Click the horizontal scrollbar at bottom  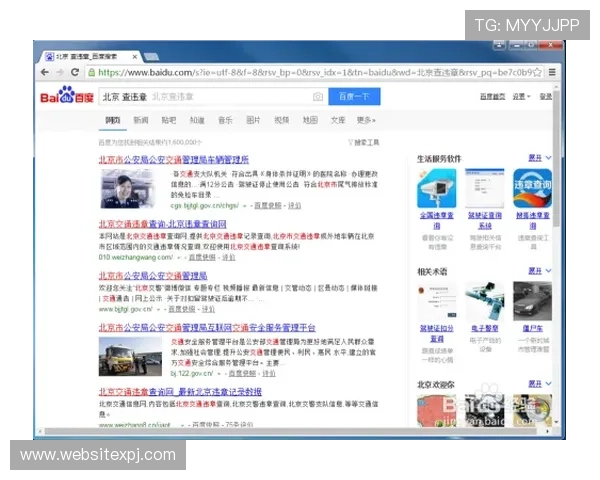[x=291, y=431]
